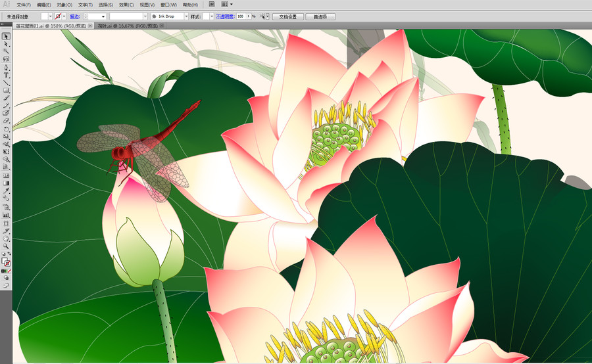Close the 莲花壁画01.ai tab

[x=90, y=26]
